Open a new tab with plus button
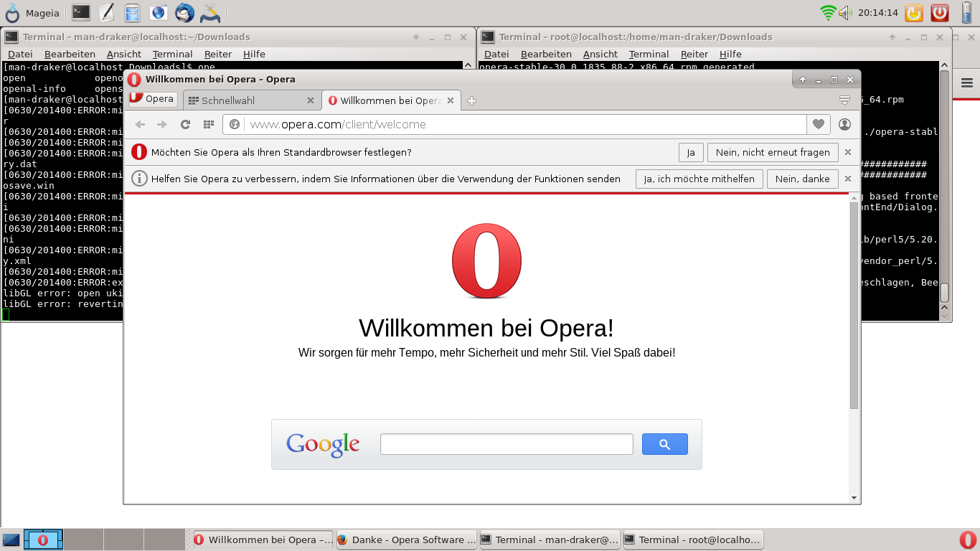980x551 pixels. (471, 101)
